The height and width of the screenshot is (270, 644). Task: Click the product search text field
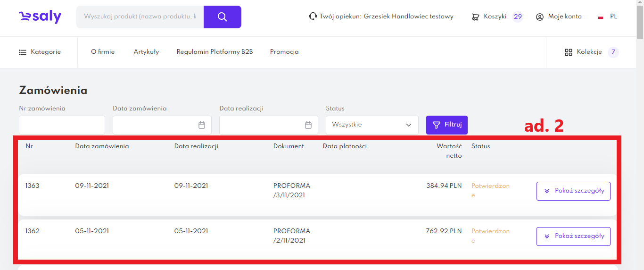(x=140, y=17)
